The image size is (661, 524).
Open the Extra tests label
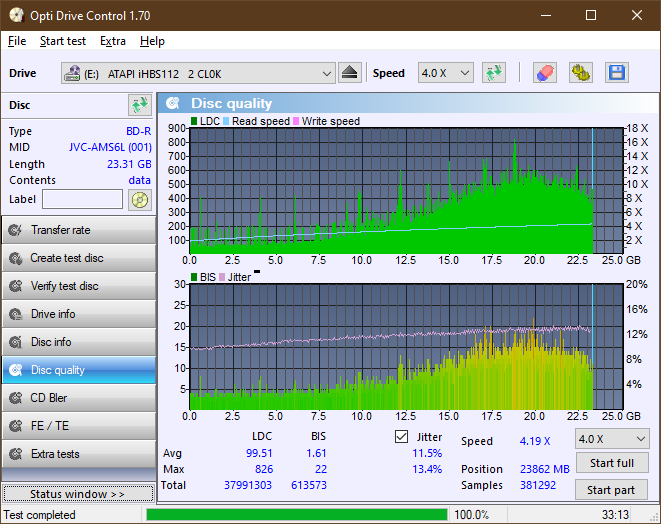click(55, 454)
